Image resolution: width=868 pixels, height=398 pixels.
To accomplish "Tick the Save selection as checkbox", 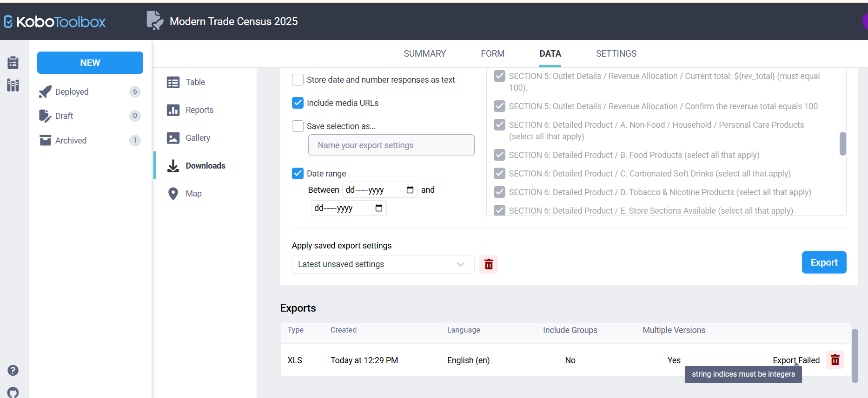I will [x=298, y=126].
